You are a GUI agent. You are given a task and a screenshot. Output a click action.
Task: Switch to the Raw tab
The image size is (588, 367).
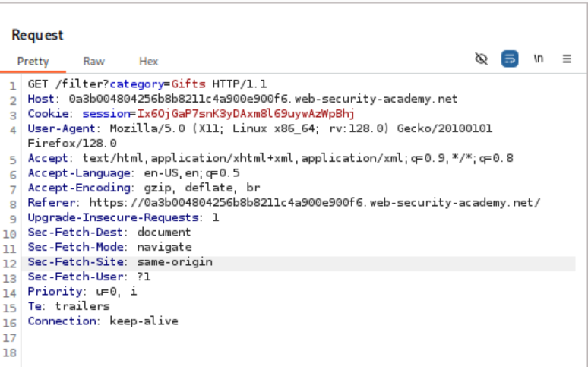coord(94,61)
